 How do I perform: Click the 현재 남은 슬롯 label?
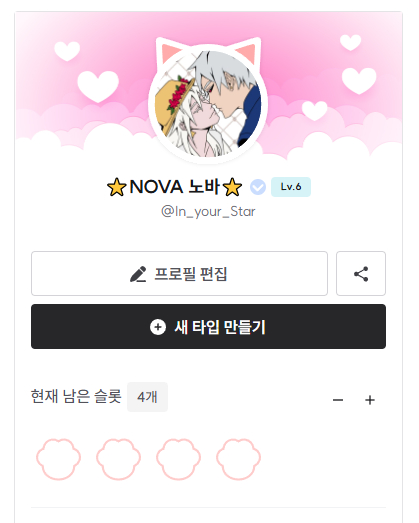click(76, 396)
